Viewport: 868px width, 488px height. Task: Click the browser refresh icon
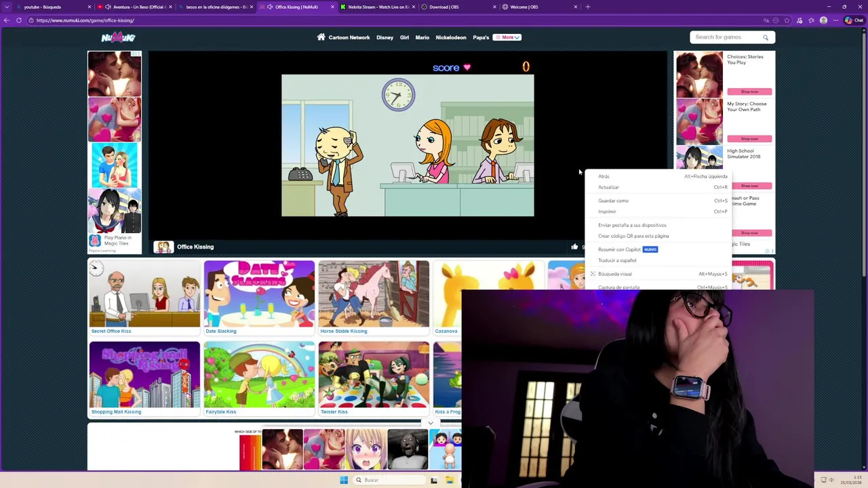pos(19,20)
